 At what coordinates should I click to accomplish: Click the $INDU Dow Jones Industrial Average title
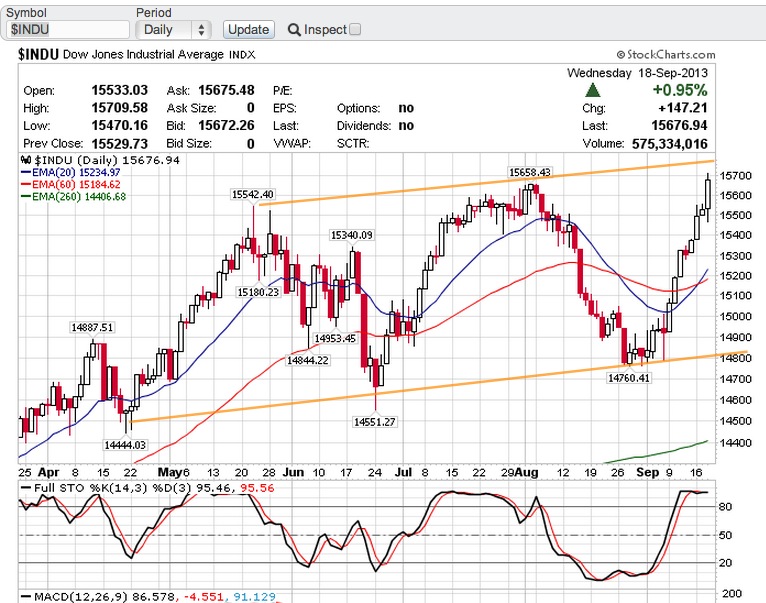click(137, 54)
